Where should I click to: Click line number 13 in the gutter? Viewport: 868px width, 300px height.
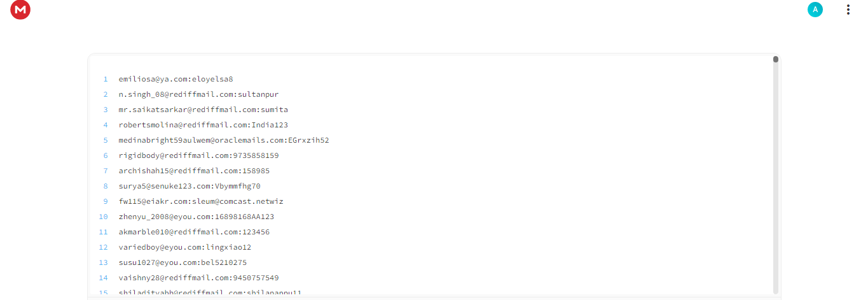[104, 262]
